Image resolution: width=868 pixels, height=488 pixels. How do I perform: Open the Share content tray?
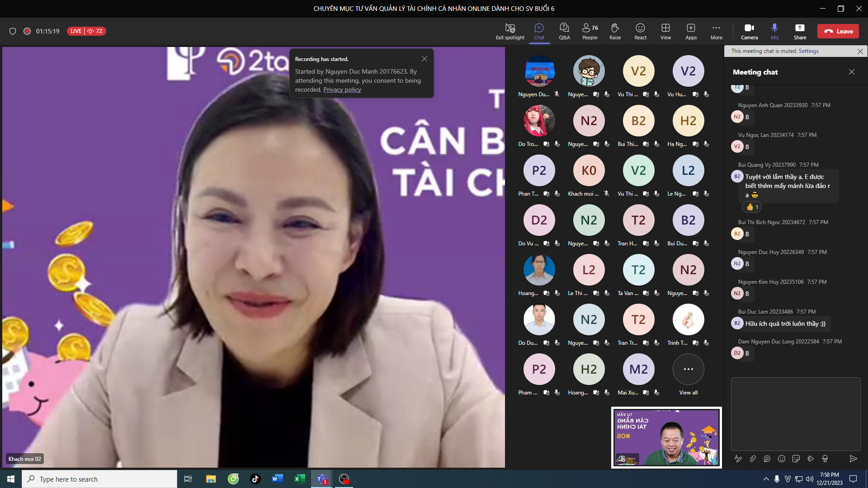point(800,31)
